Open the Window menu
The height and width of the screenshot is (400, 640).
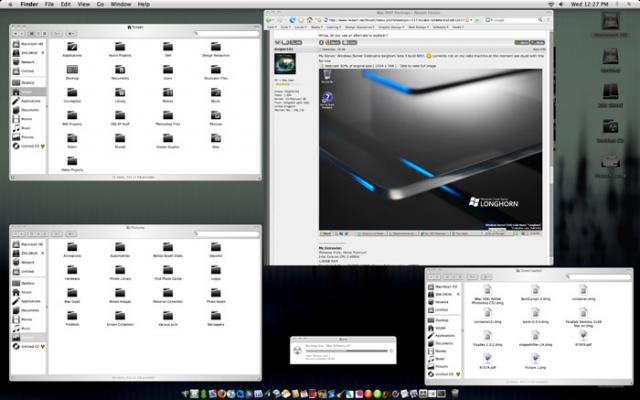click(x=121, y=4)
